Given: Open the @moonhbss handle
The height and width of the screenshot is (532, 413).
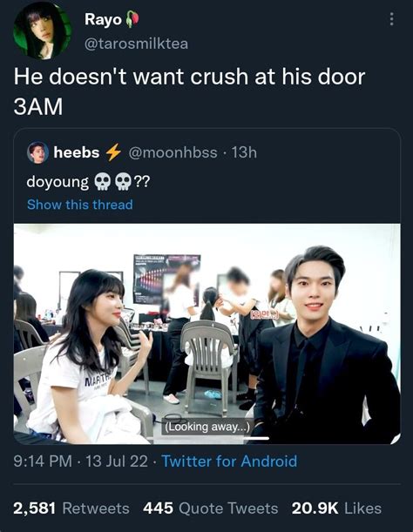Looking at the screenshot, I should [173, 152].
